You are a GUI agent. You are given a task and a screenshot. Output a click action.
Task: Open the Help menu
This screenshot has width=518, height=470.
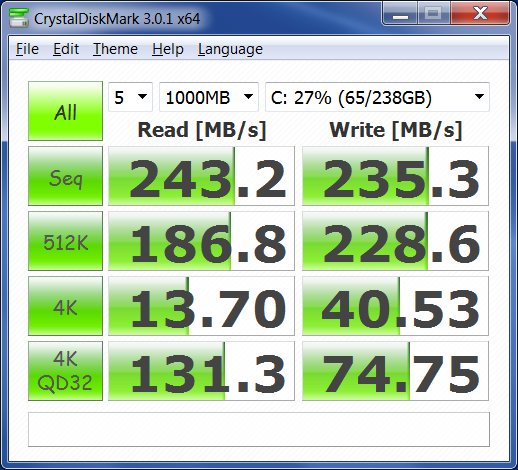(x=168, y=49)
